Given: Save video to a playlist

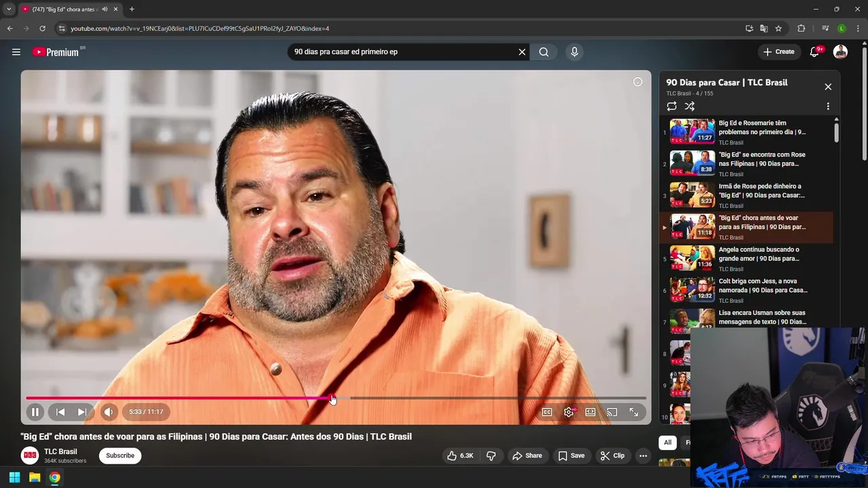Looking at the screenshot, I should 571,455.
